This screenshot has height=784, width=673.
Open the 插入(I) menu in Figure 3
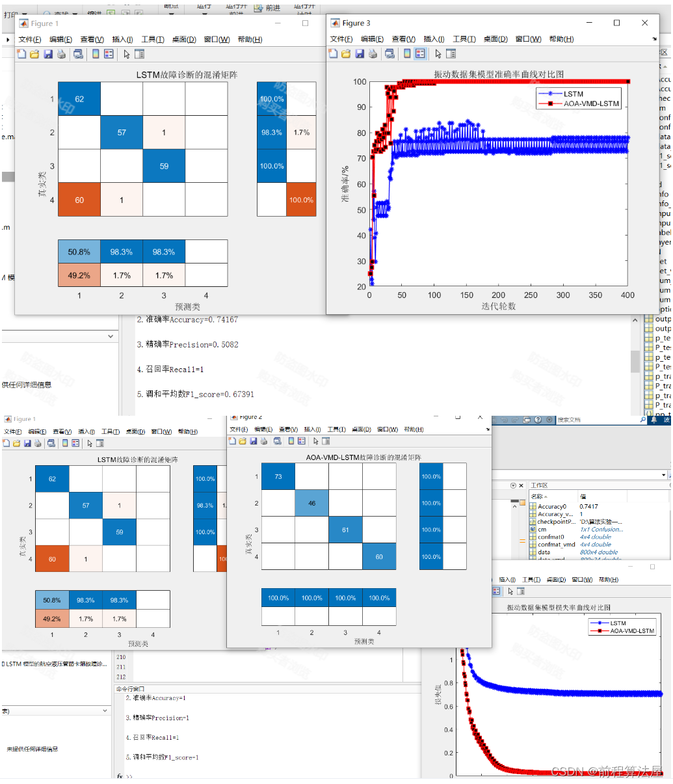pyautogui.click(x=434, y=39)
